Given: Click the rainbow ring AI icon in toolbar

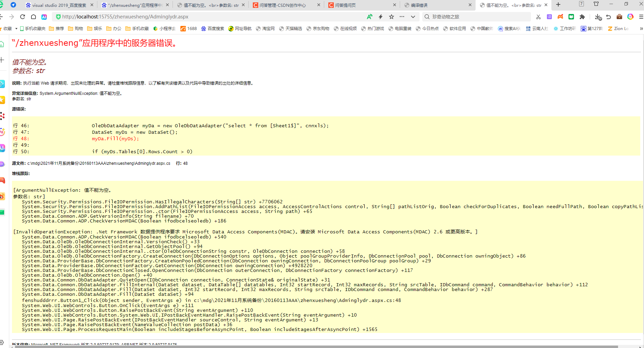Looking at the screenshot, I should pyautogui.click(x=630, y=17).
